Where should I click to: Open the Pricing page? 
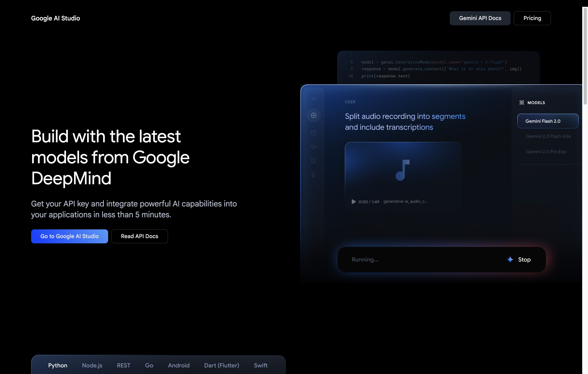tap(532, 18)
